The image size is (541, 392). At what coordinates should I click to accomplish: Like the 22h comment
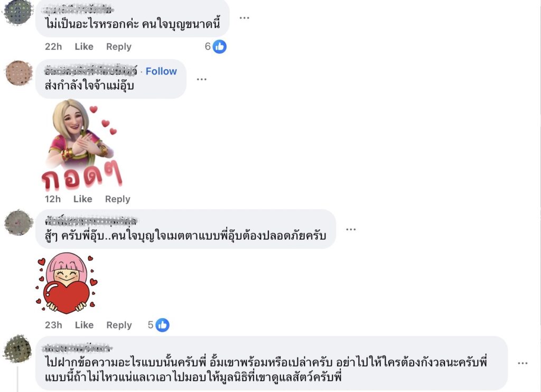(84, 46)
